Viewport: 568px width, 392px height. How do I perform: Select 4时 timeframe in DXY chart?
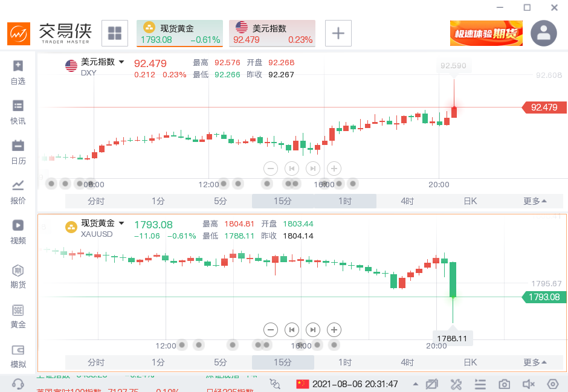tap(407, 201)
